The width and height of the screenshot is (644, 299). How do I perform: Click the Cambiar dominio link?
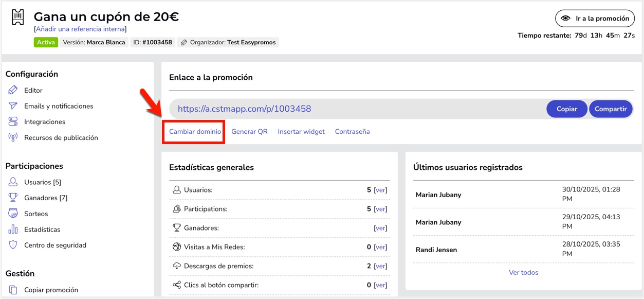point(195,132)
